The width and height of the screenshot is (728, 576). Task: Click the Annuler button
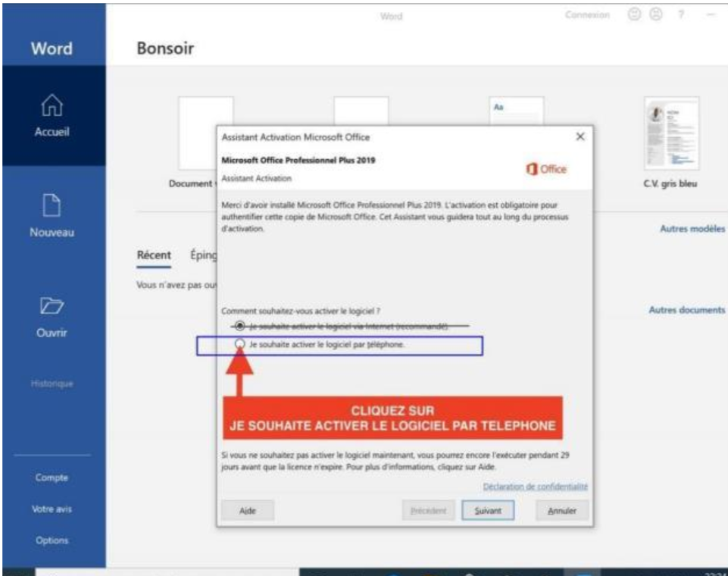562,511
